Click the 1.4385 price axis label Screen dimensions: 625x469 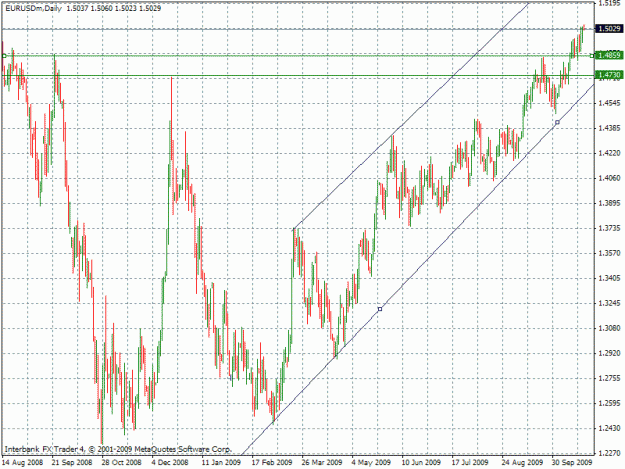pyautogui.click(x=609, y=128)
